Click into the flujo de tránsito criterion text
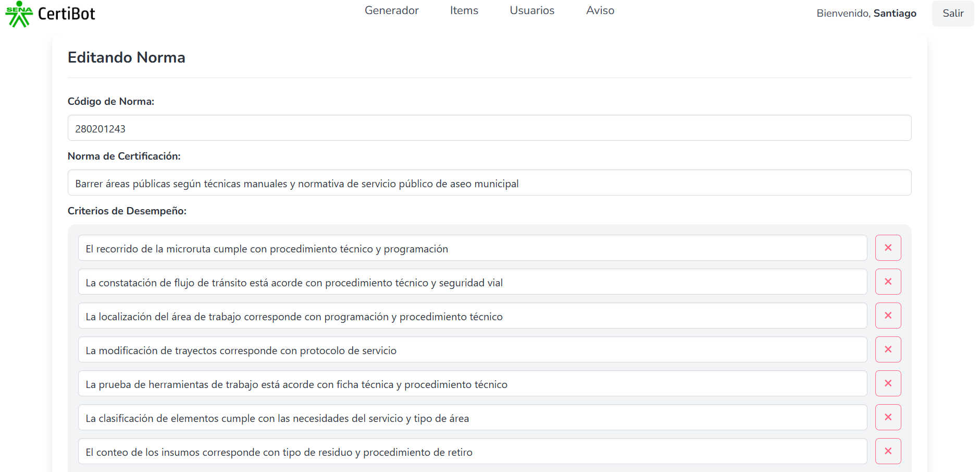 472,282
